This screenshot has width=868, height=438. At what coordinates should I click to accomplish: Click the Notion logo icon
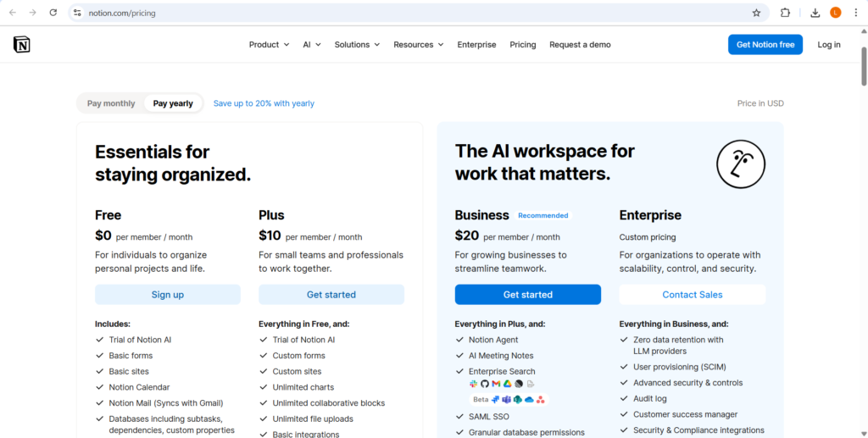click(x=22, y=45)
